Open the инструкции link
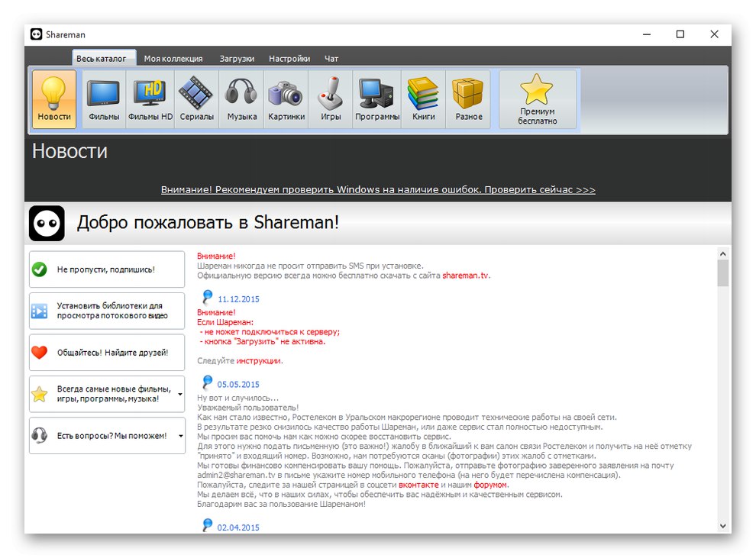The width and height of the screenshot is (756, 558). [258, 360]
